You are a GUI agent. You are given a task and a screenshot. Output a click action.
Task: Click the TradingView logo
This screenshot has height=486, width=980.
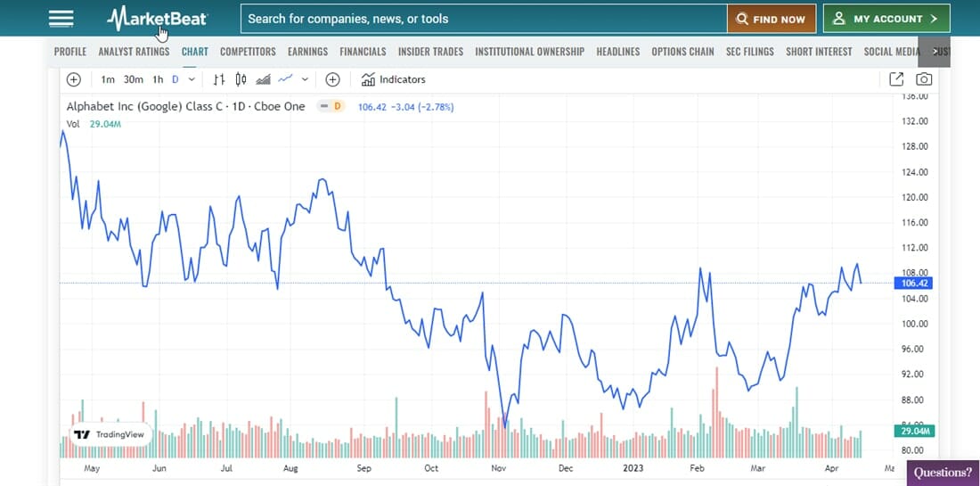[109, 434]
